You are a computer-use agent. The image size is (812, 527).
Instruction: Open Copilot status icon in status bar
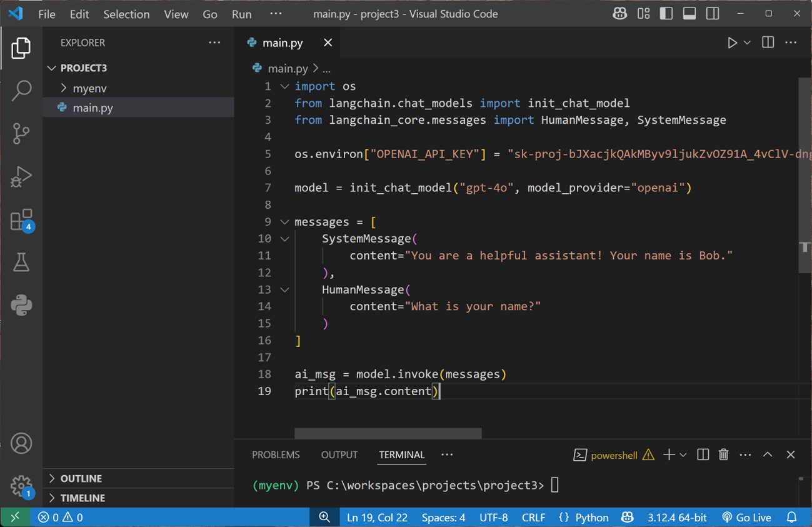coord(627,517)
